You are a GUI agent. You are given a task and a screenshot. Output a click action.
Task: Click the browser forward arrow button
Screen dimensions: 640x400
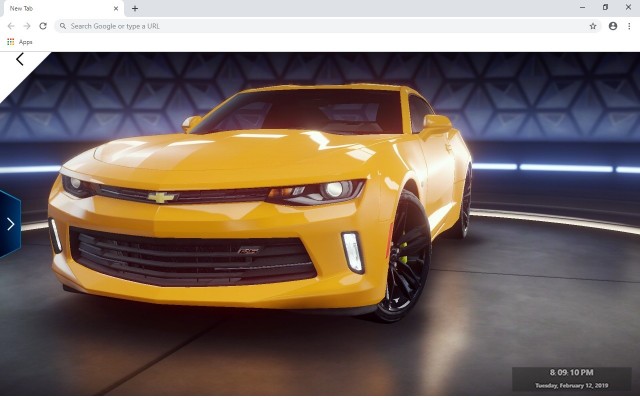27,26
